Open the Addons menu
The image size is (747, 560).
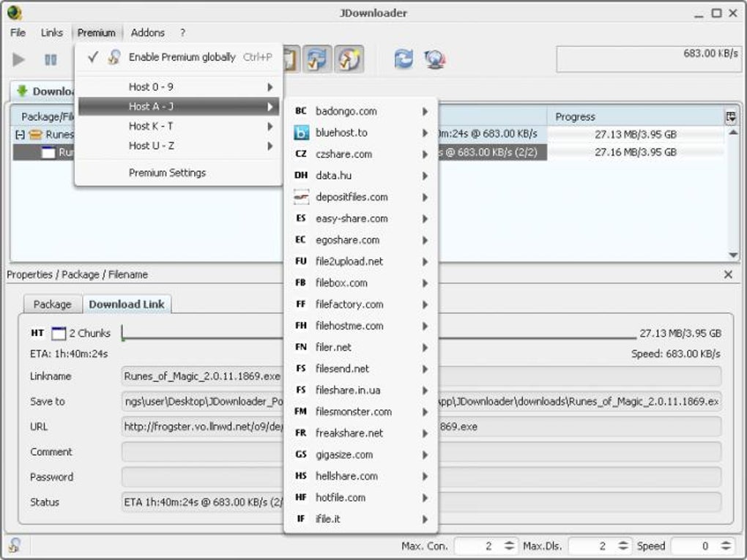coord(148,32)
